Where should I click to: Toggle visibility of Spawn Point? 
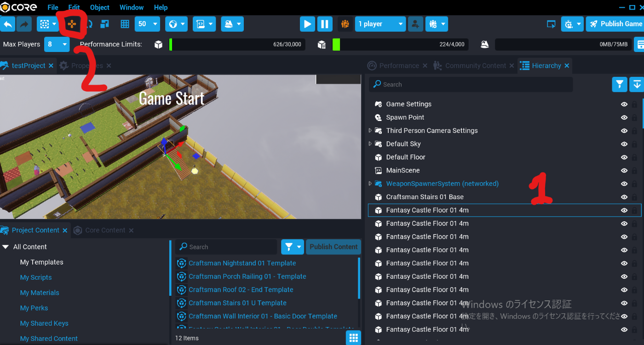tap(624, 118)
